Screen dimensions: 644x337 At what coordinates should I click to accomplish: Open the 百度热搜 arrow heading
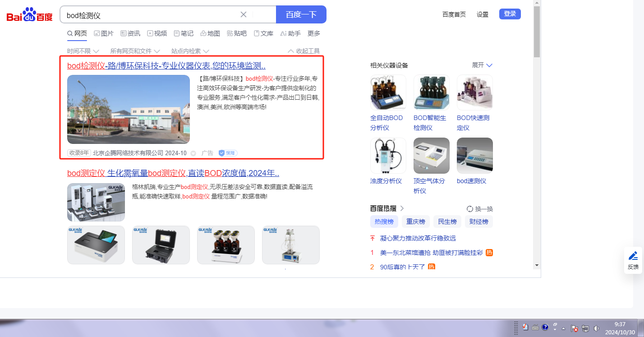[387, 208]
